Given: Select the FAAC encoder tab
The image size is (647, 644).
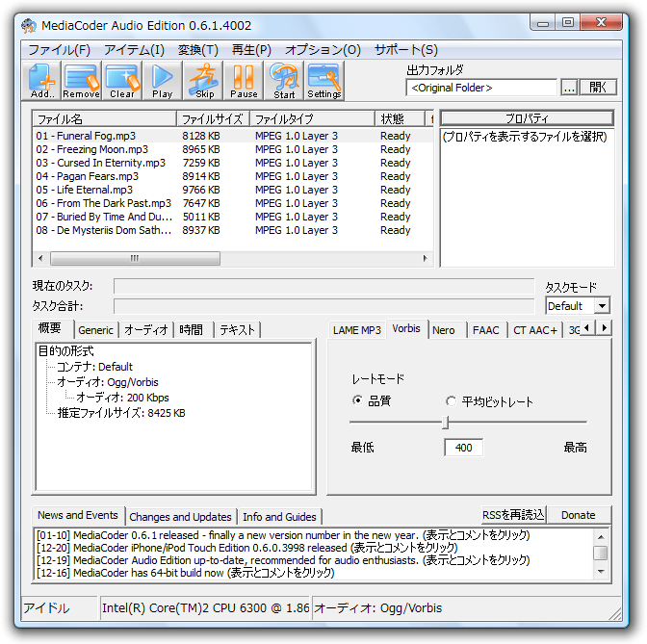Looking at the screenshot, I should [485, 330].
